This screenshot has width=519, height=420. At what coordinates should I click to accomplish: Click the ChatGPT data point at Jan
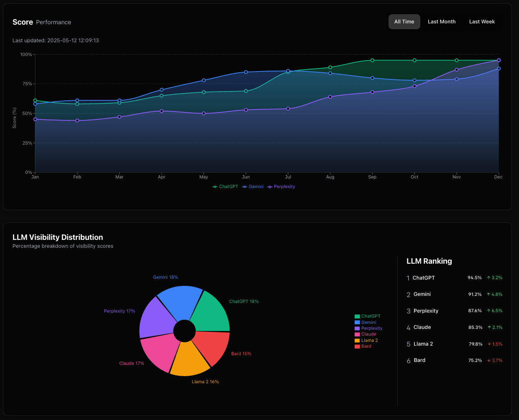pos(35,100)
